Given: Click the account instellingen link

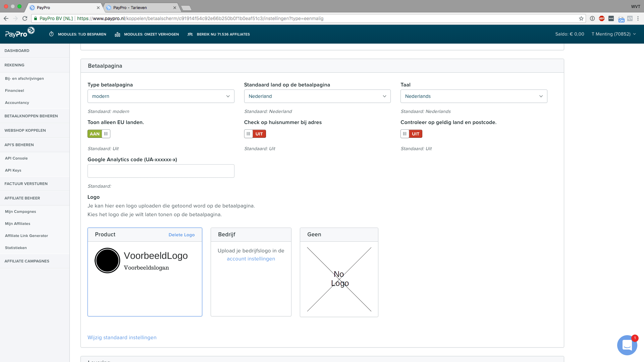Looking at the screenshot, I should tap(251, 259).
